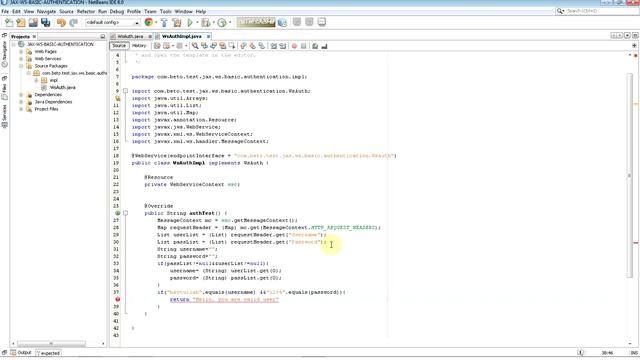This screenshot has height=360, width=640.
Task: Click the Build Project hammer icon
Action: click(164, 22)
